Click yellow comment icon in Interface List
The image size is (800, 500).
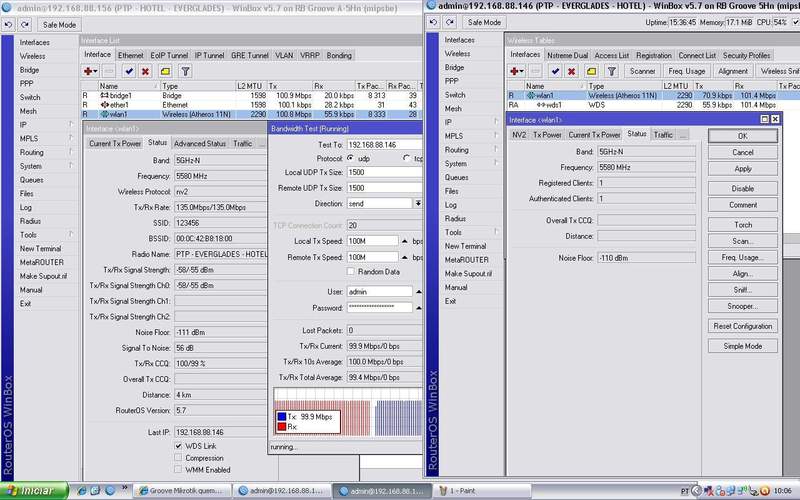(165, 71)
